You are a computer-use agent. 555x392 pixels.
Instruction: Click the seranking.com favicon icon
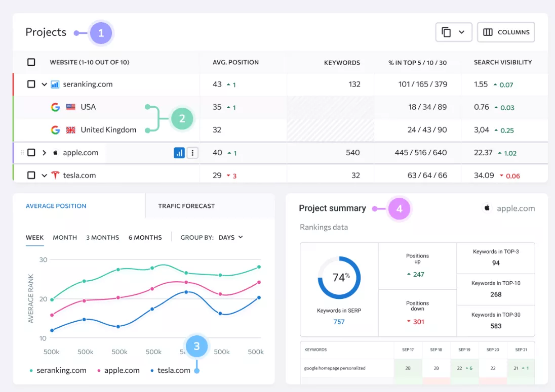[x=55, y=84]
